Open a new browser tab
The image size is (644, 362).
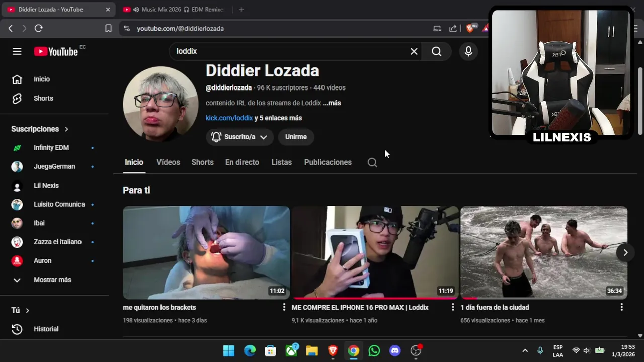241,10
